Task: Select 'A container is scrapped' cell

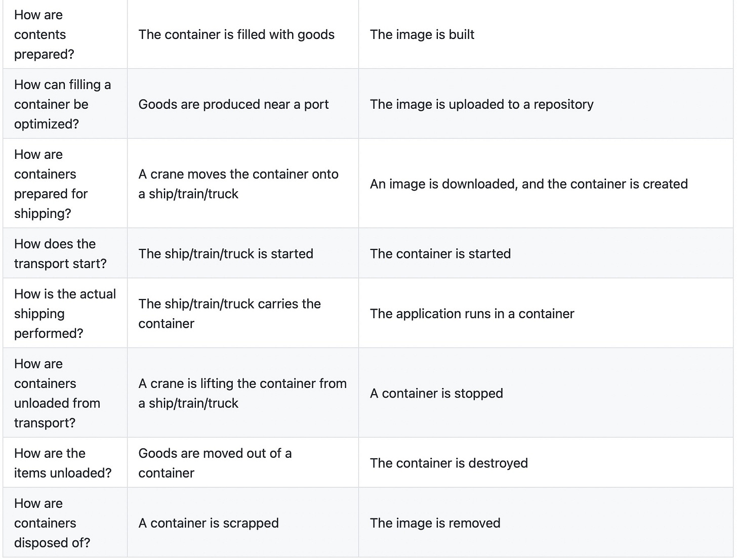Action: (x=243, y=523)
